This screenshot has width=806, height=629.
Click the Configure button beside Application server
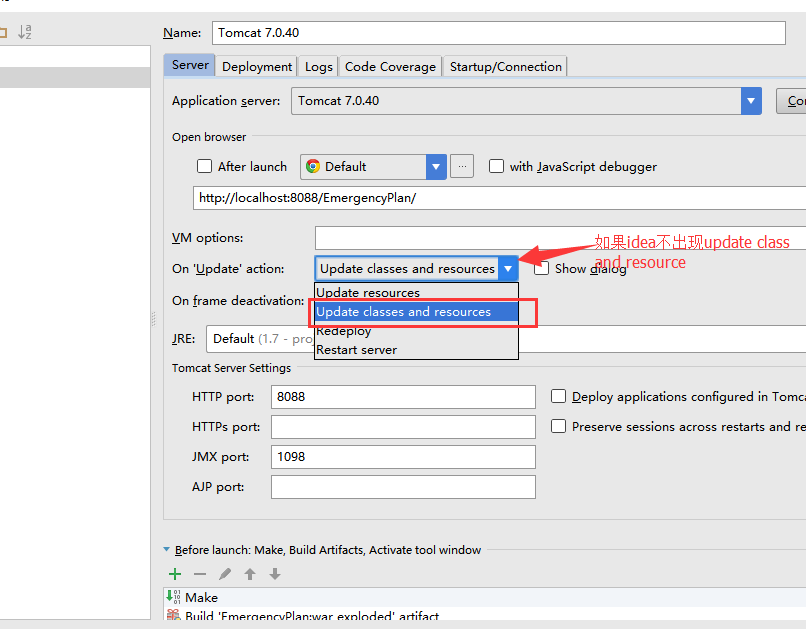click(x=792, y=101)
